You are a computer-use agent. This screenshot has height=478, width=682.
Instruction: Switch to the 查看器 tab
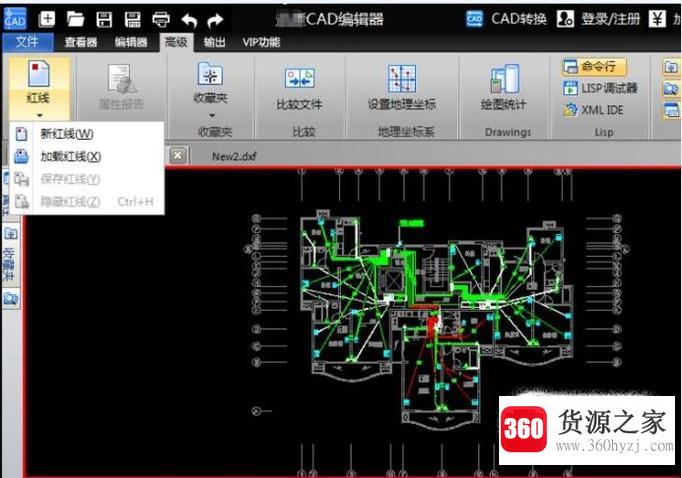coord(81,42)
